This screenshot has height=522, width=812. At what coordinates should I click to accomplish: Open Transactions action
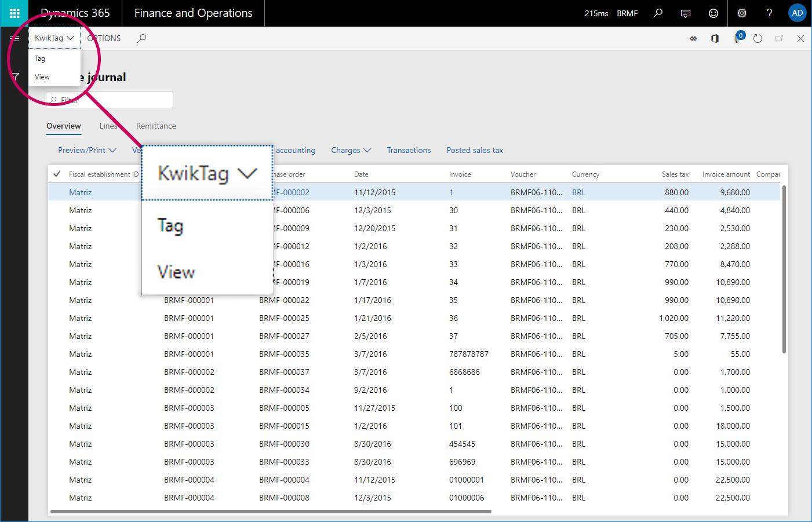click(x=409, y=150)
